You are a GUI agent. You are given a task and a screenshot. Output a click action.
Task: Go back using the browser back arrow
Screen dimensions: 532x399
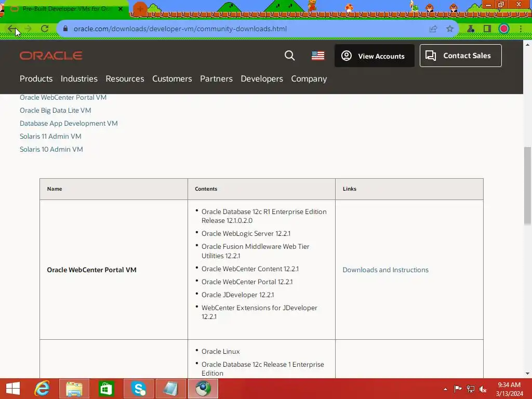(x=11, y=29)
